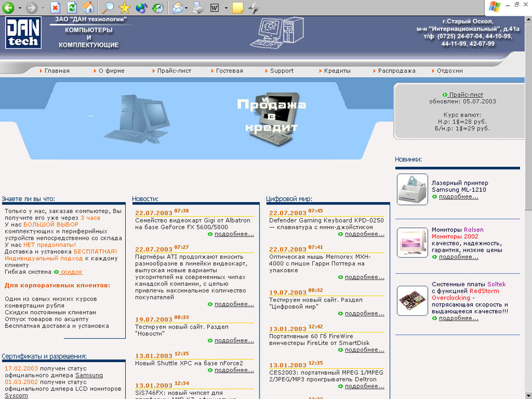Screen dimensions: 532x399
Task: Go to the Home page icon
Action: point(88,7)
